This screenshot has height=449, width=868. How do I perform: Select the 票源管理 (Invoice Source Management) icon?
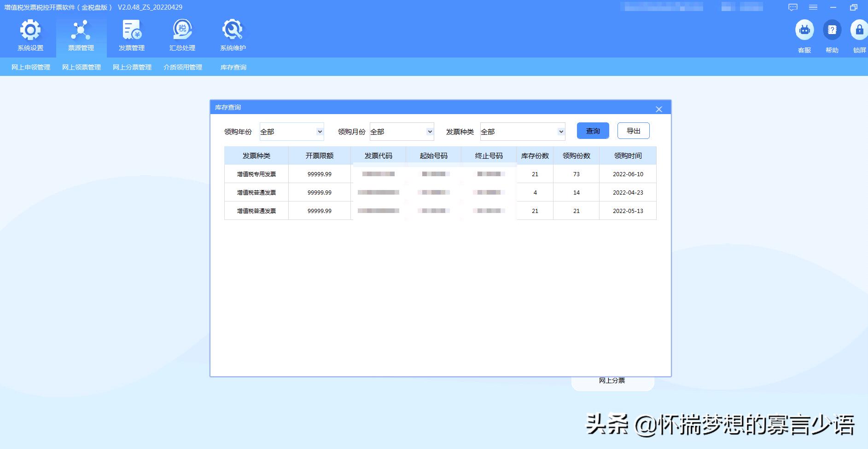tap(81, 35)
